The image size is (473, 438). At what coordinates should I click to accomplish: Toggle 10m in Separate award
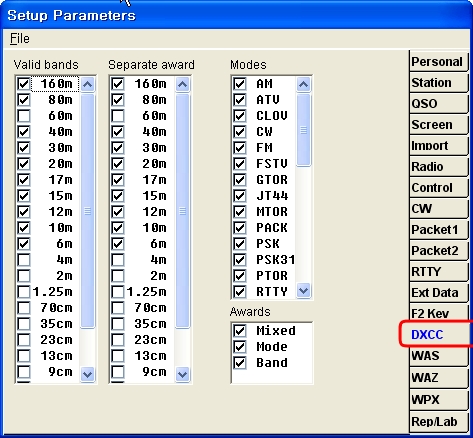pos(118,228)
